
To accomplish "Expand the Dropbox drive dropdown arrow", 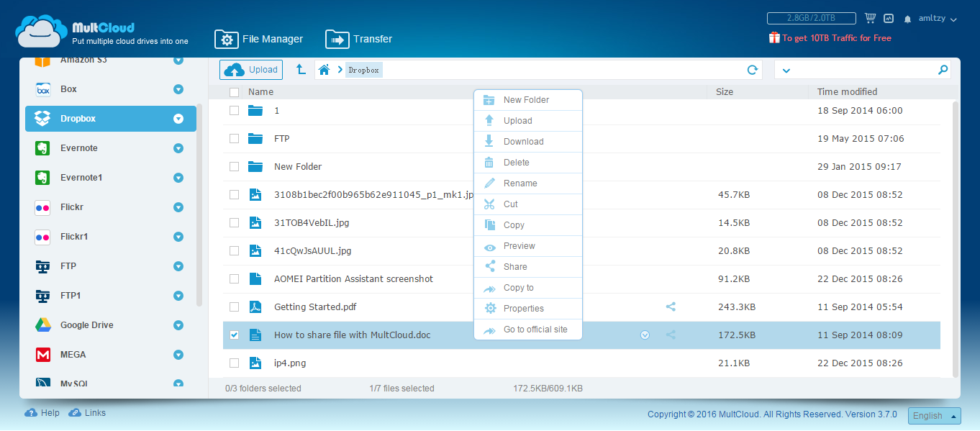I will 178,119.
